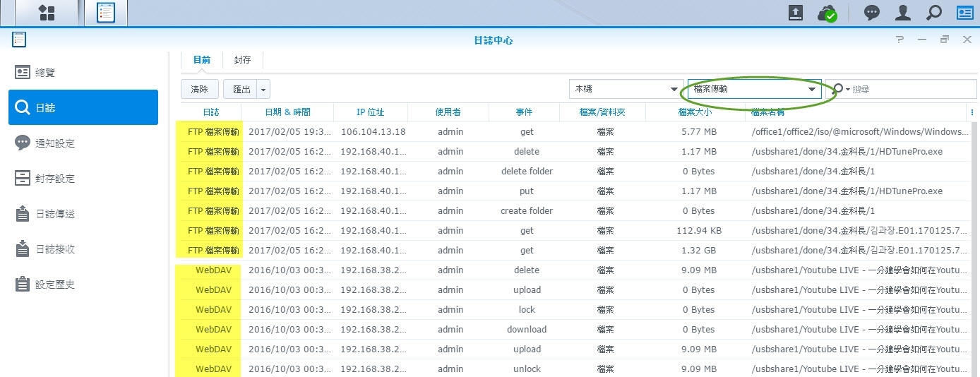The height and width of the screenshot is (377, 980).
Task: Select the log row with IP 106.104.13.18
Action: tap(575, 132)
